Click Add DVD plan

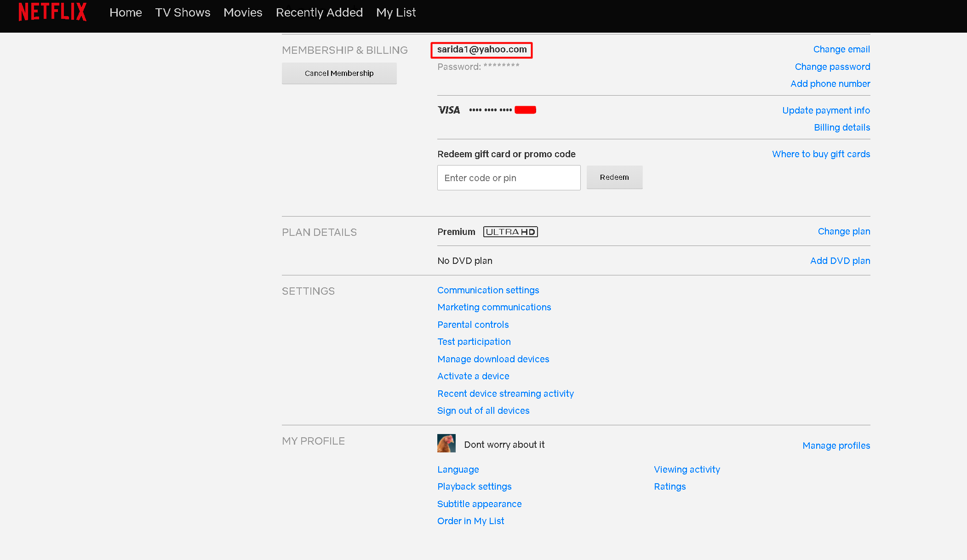[x=840, y=261]
